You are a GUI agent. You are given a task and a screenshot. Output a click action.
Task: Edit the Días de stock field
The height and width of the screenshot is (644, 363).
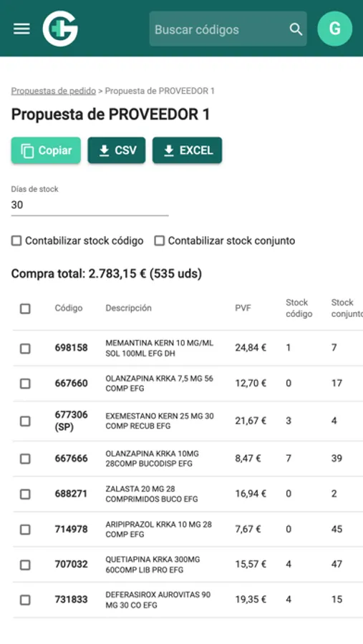(89, 205)
